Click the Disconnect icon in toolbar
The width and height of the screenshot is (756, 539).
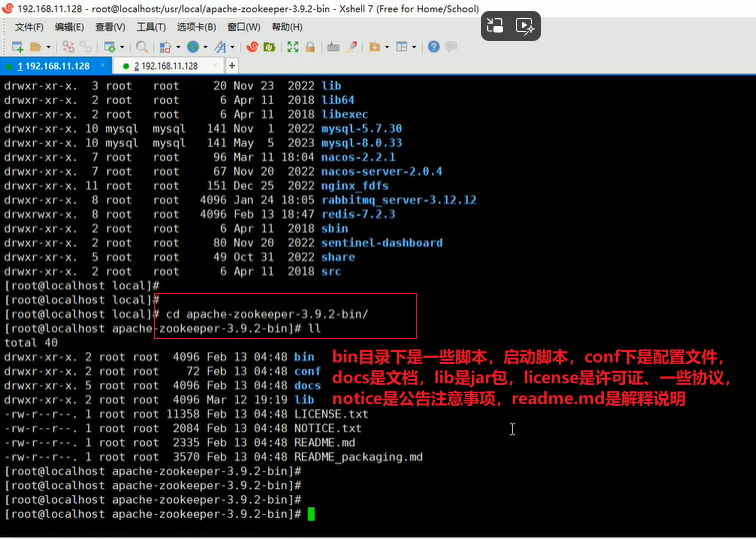68,47
